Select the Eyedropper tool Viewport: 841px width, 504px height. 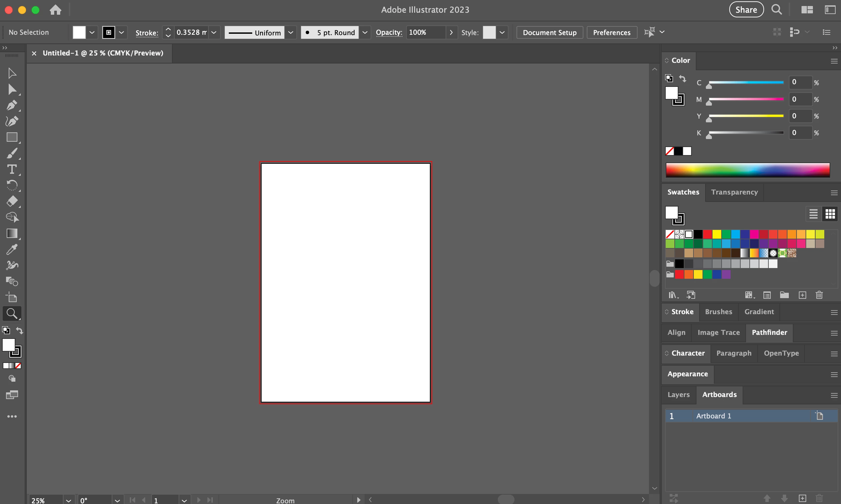[12, 250]
